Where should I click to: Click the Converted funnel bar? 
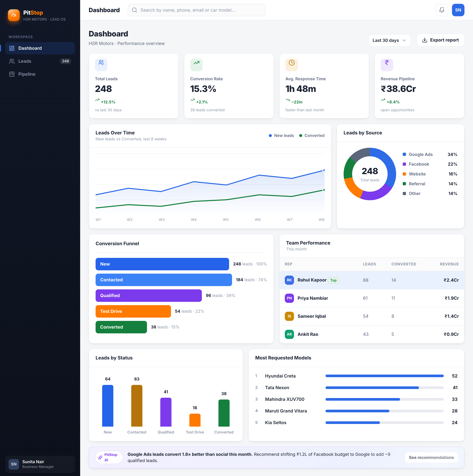click(121, 327)
